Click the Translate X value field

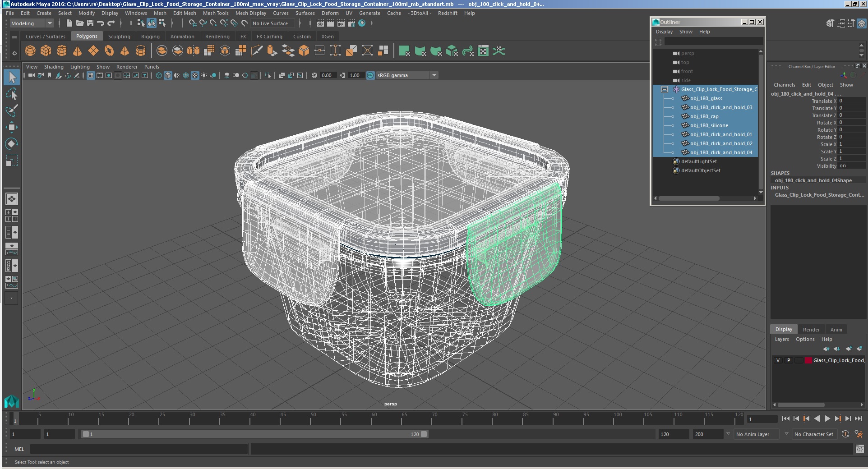tap(852, 101)
